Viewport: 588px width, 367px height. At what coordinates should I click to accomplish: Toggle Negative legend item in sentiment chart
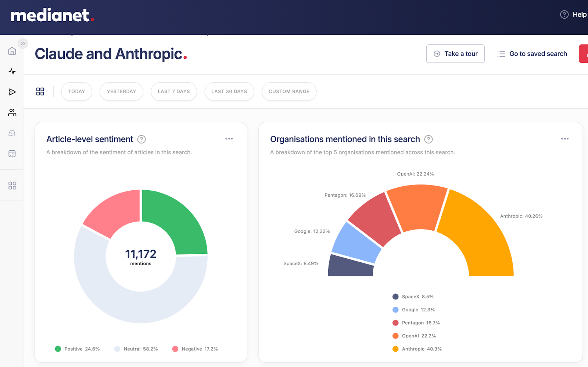(195, 349)
